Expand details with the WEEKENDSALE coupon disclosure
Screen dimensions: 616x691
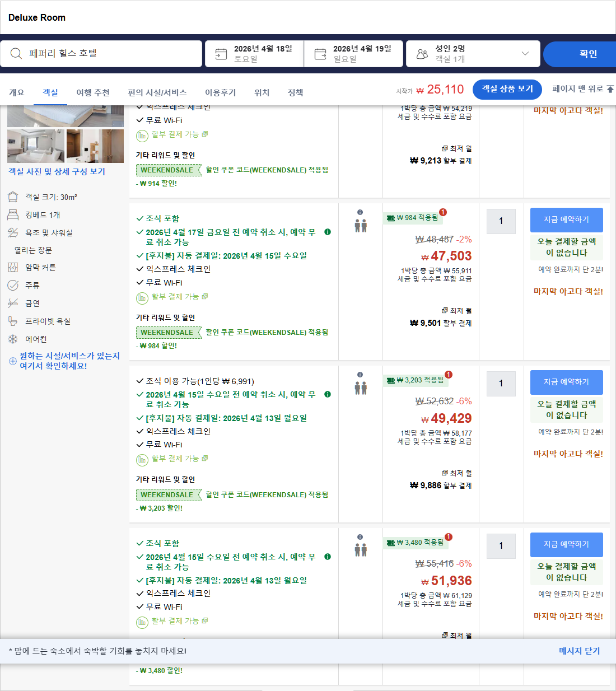(x=168, y=332)
